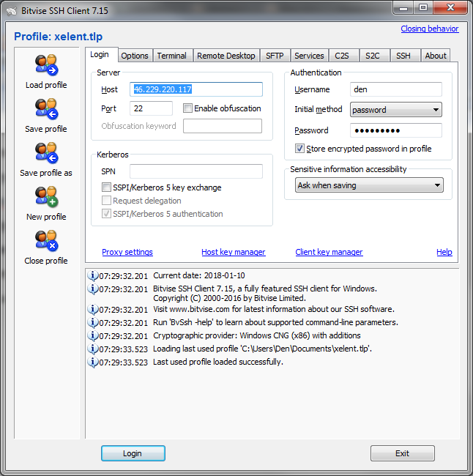This screenshot has height=476, width=473.
Task: Click log text 'Current date: 2018-01-10'
Action: 199,275
